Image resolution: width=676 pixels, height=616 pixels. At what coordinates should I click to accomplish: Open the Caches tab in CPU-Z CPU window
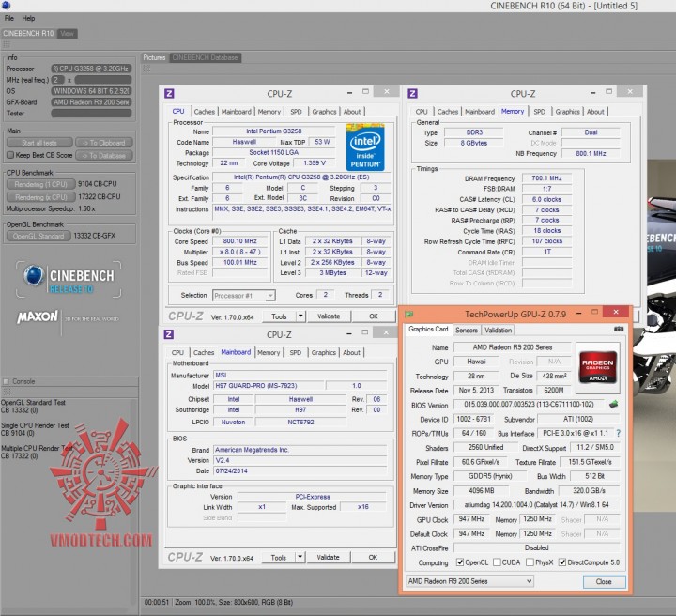pos(205,111)
